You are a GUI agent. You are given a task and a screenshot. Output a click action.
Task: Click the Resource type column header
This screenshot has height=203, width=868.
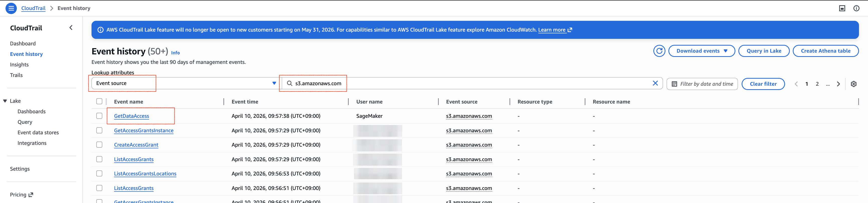(535, 102)
